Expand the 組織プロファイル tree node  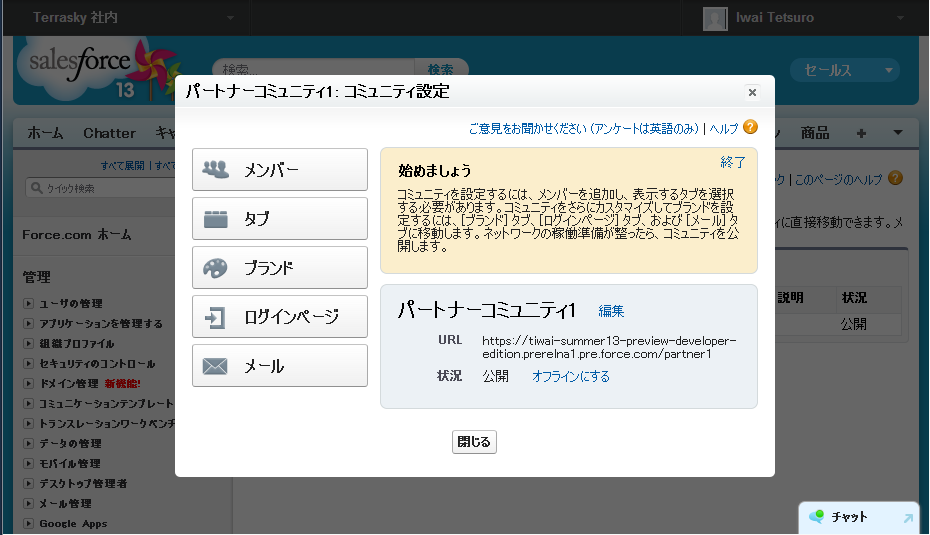pyautogui.click(x=28, y=344)
